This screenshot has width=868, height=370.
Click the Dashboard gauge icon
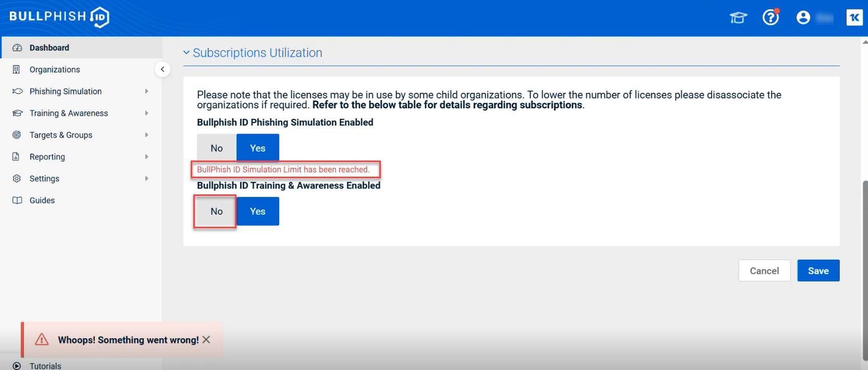[17, 48]
